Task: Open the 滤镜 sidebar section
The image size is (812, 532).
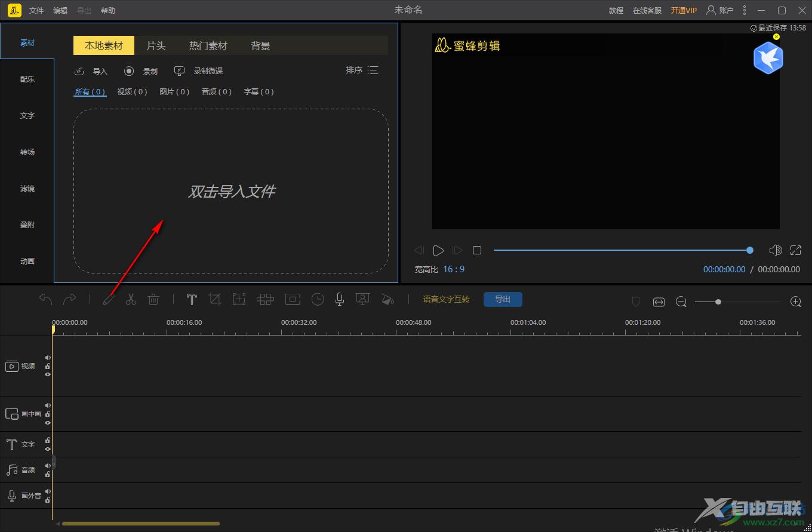Action: (x=27, y=188)
